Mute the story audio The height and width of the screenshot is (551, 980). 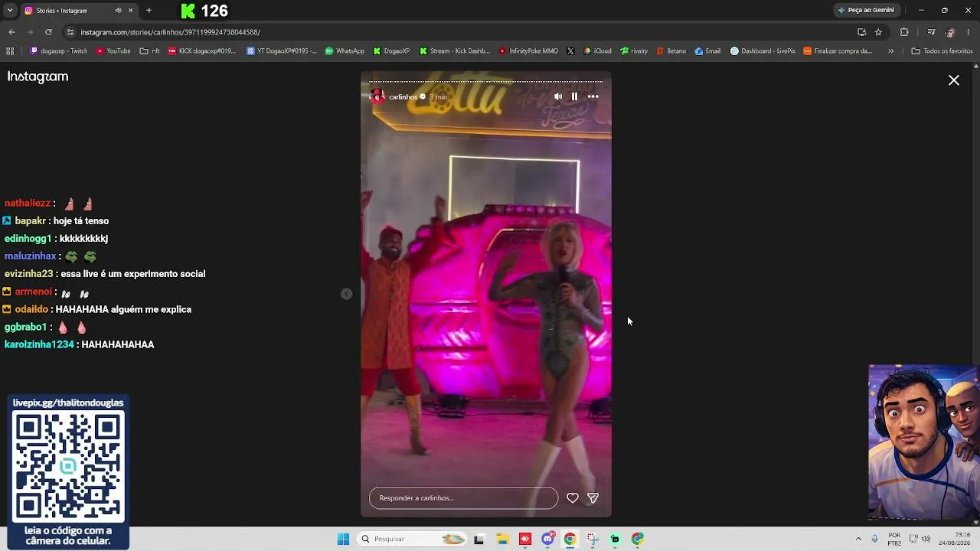click(558, 96)
